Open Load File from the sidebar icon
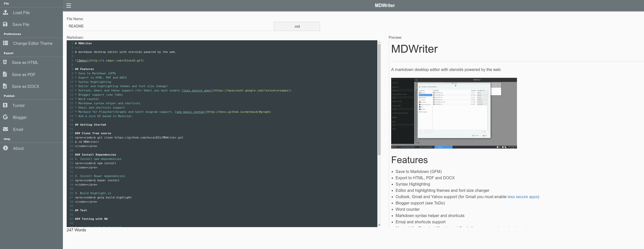 click(x=5, y=12)
